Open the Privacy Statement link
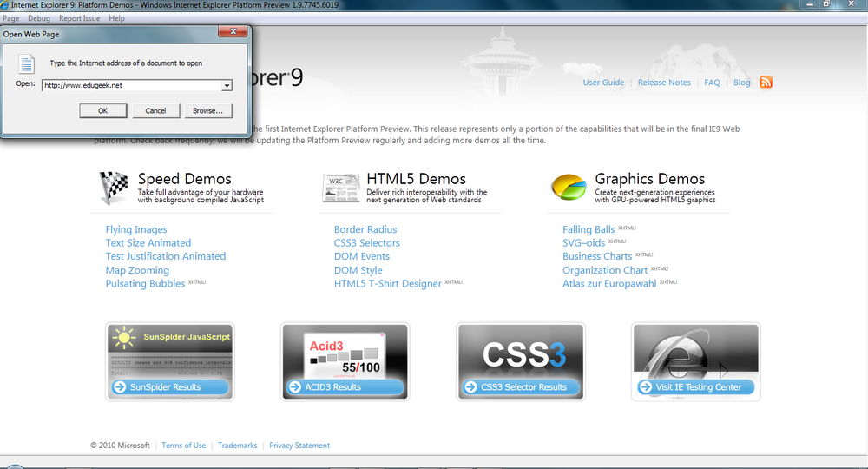 click(x=299, y=446)
